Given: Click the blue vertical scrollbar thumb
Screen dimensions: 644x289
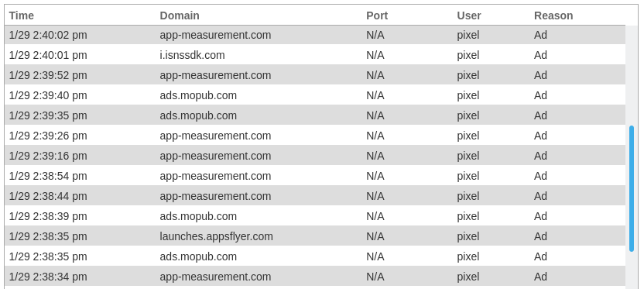Looking at the screenshot, I should (632, 189).
